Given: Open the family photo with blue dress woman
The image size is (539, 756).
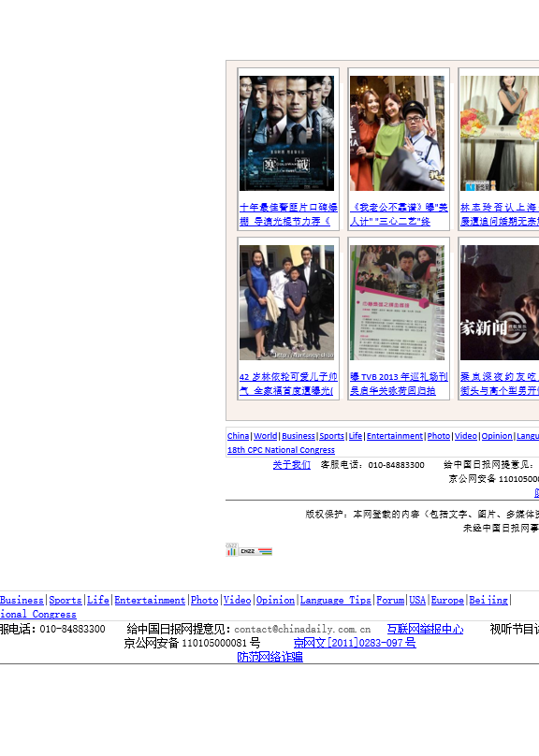Looking at the screenshot, I should [287, 302].
